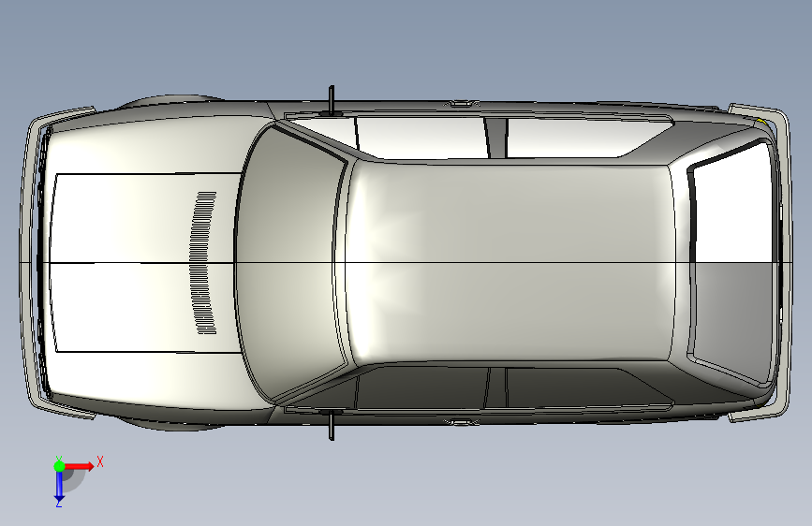Select the side mirror at the top edge
The height and width of the screenshot is (526, 812).
pos(332,100)
